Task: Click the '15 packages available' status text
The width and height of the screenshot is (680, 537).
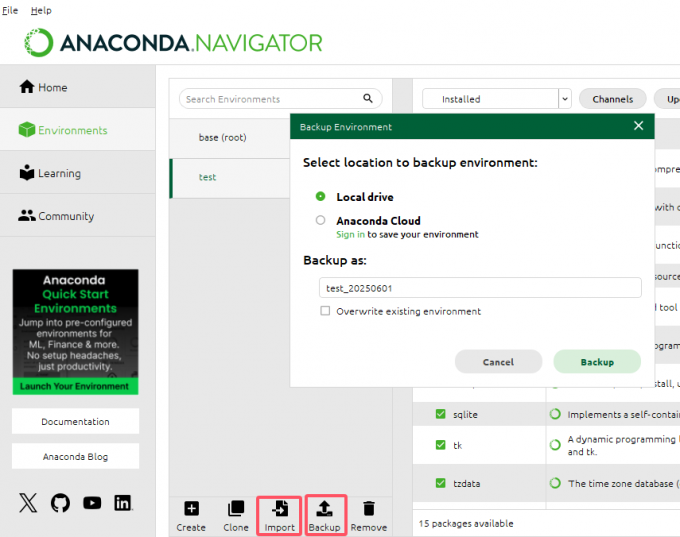Action: pos(466,523)
